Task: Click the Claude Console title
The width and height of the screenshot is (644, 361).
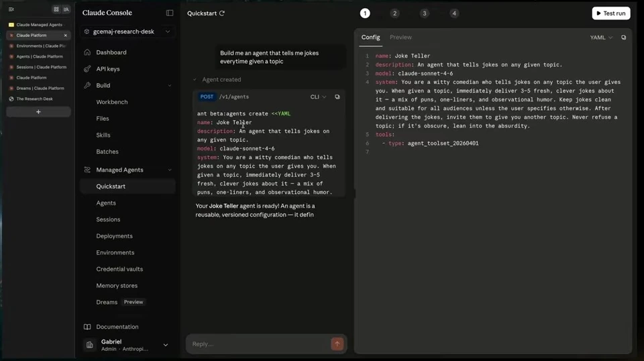Action: [x=107, y=13]
